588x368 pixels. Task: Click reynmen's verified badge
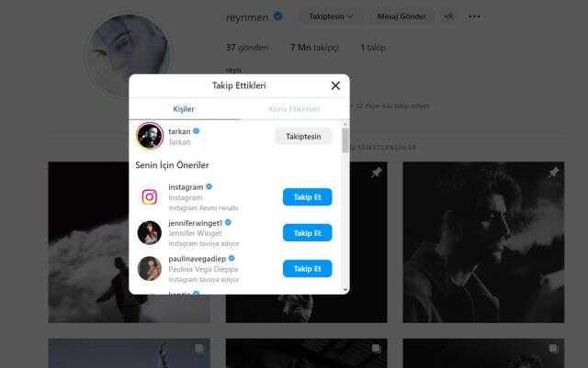coord(277,17)
